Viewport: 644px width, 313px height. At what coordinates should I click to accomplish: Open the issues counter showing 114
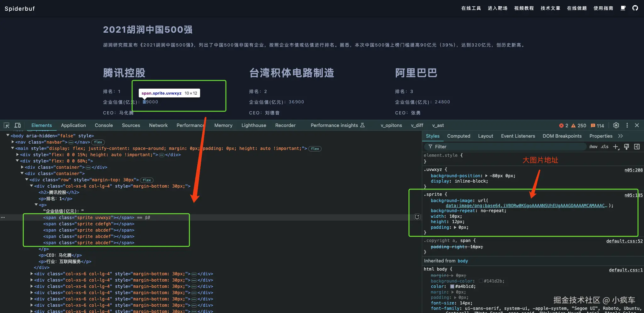coord(597,126)
